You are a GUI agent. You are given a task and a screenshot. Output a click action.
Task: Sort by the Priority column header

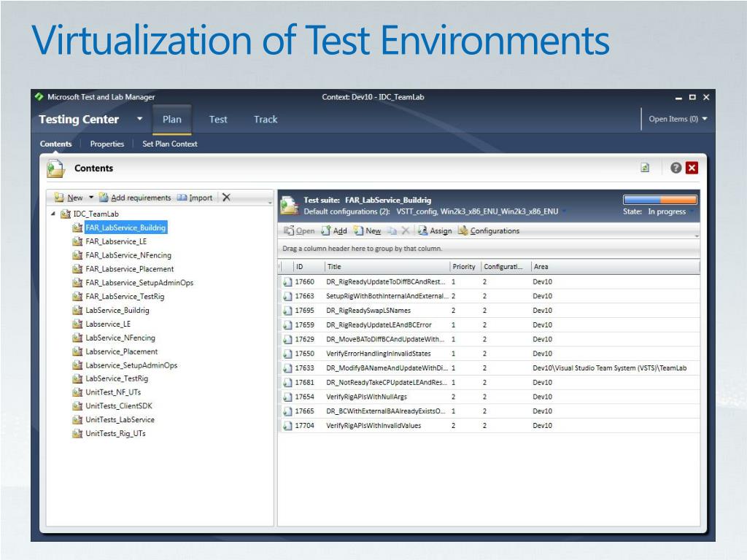[x=465, y=267]
